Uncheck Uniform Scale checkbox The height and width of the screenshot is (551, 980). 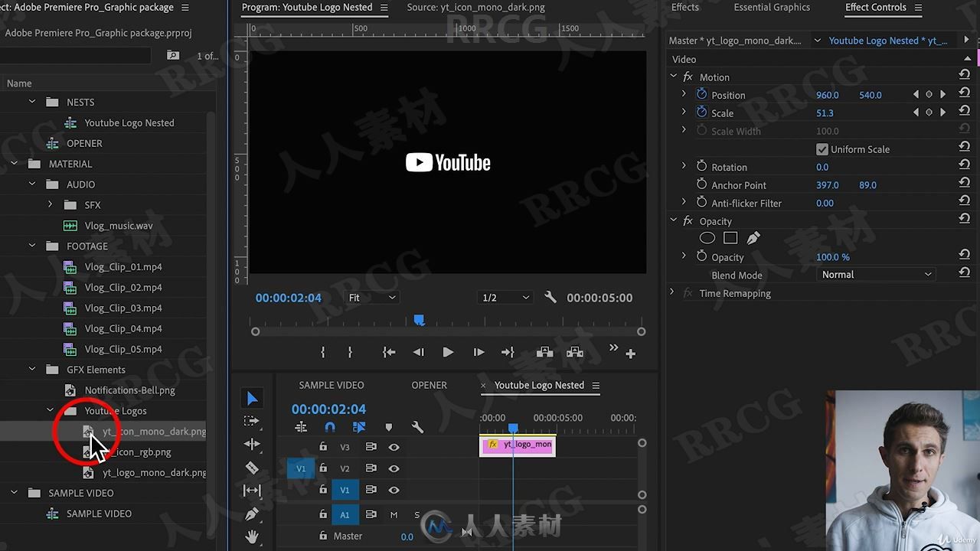(822, 149)
